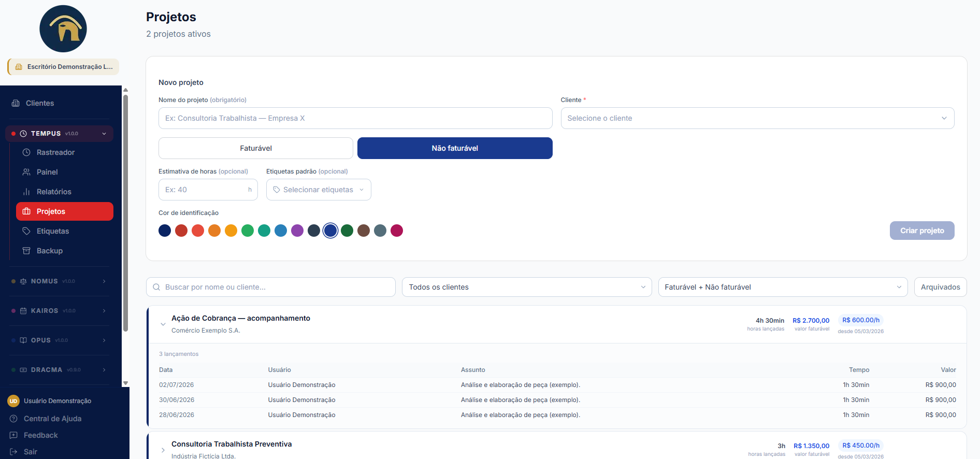
Task: Select the Faturável option
Action: (256, 148)
